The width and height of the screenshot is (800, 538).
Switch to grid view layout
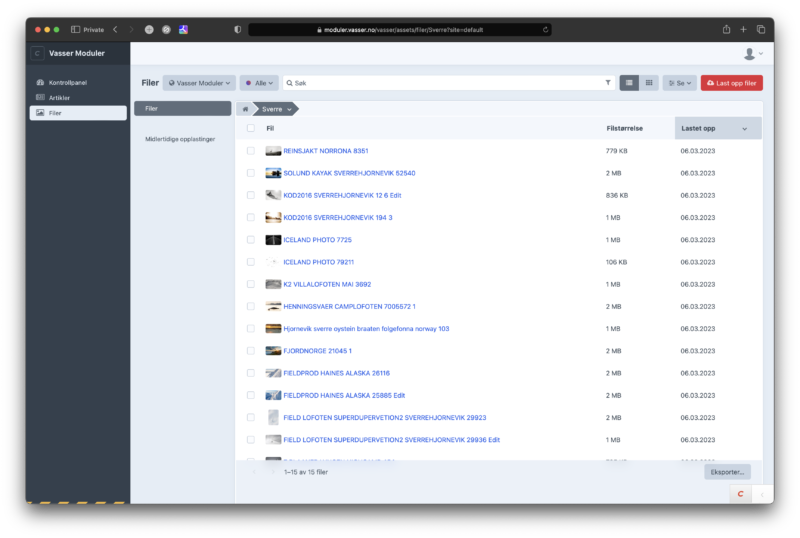coord(648,83)
